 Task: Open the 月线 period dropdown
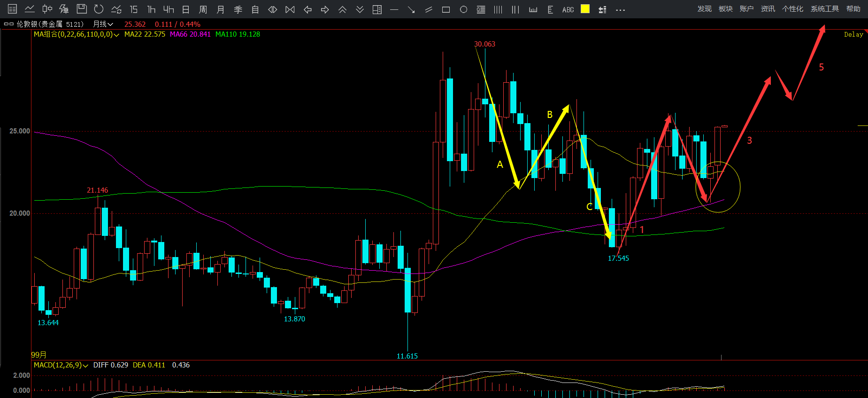tap(103, 24)
